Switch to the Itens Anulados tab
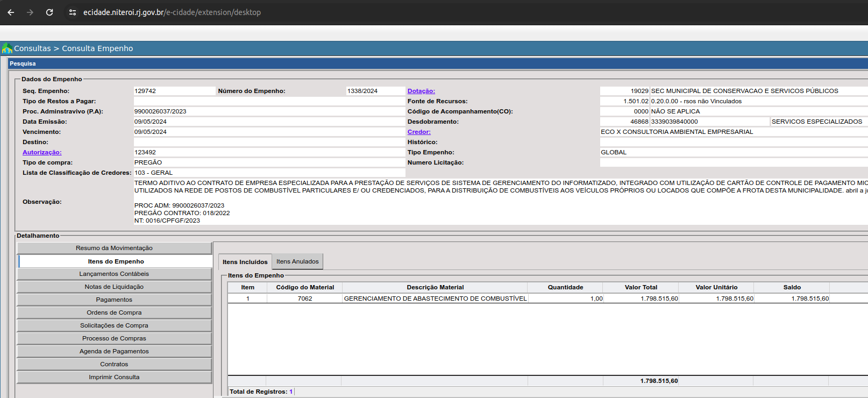 pos(297,261)
